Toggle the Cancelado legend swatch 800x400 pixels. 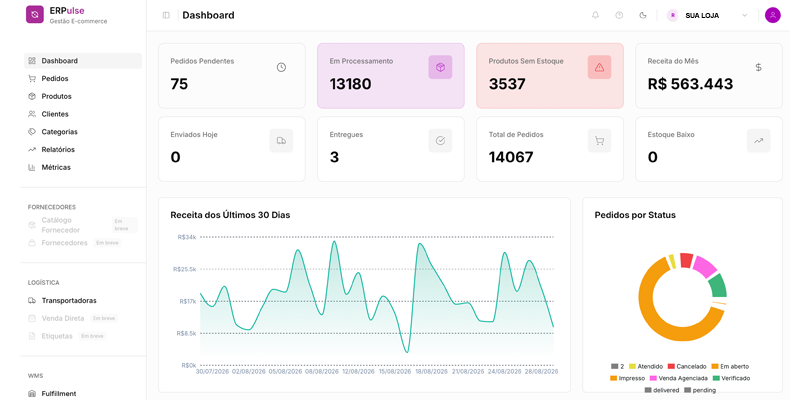[x=671, y=366]
